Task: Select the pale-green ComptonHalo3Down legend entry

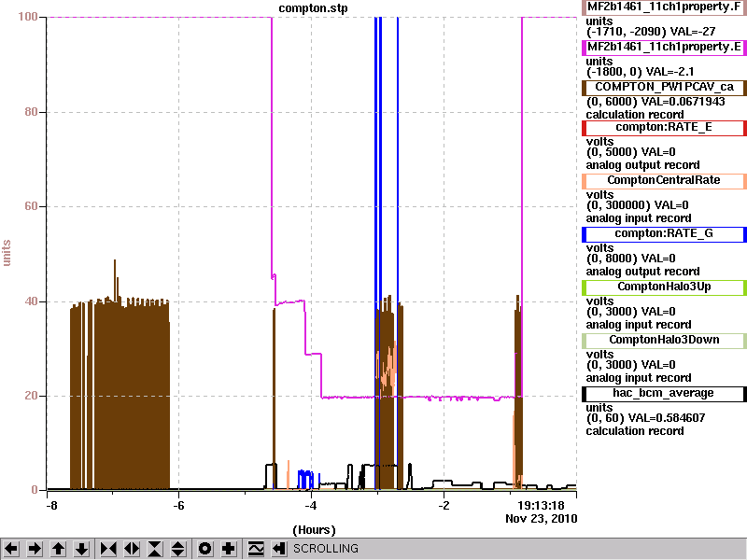Action: [x=664, y=341]
